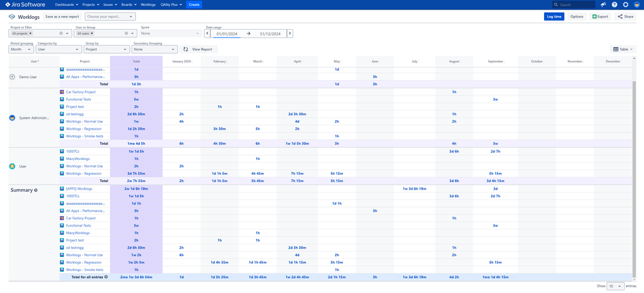Click the end date 31/12/2024 field

270,34
